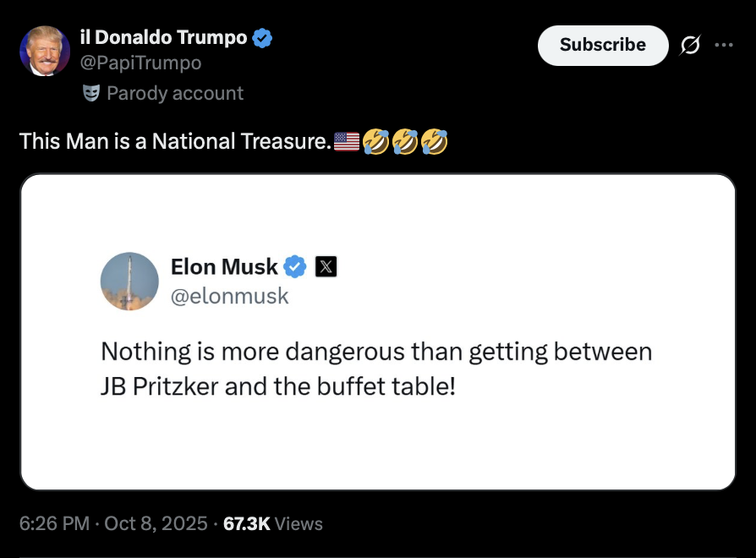The height and width of the screenshot is (558, 756).
Task: Click the last laughing emoji in the post
Action: [x=434, y=141]
